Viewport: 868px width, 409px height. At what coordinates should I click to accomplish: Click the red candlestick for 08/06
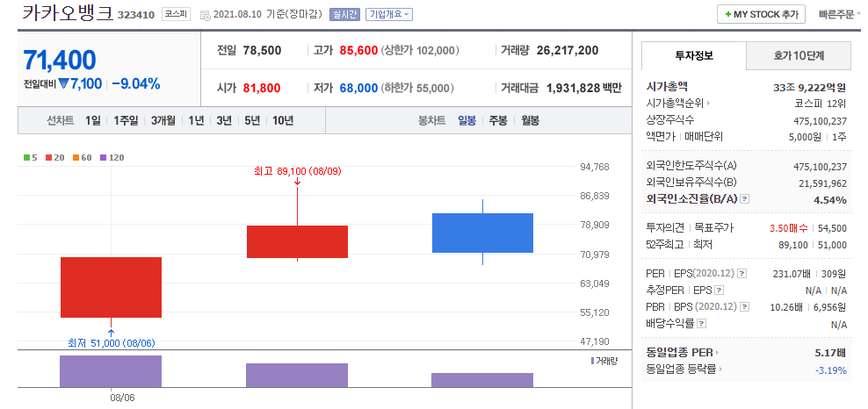(112, 287)
